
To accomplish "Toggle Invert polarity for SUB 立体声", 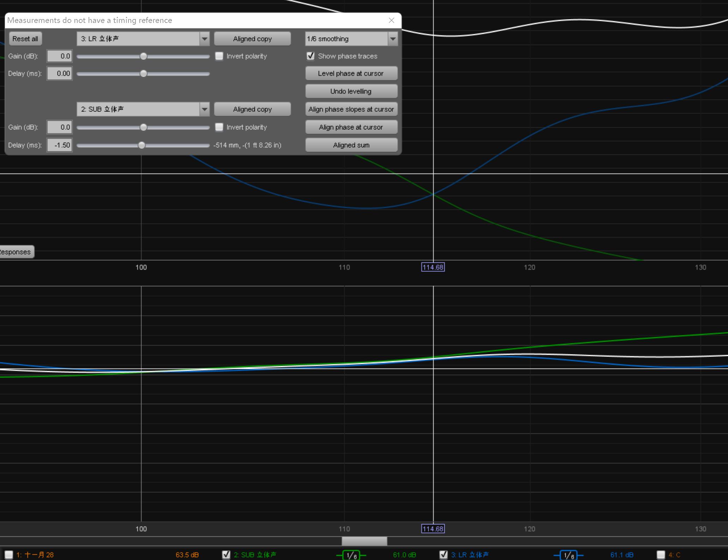I will click(219, 127).
